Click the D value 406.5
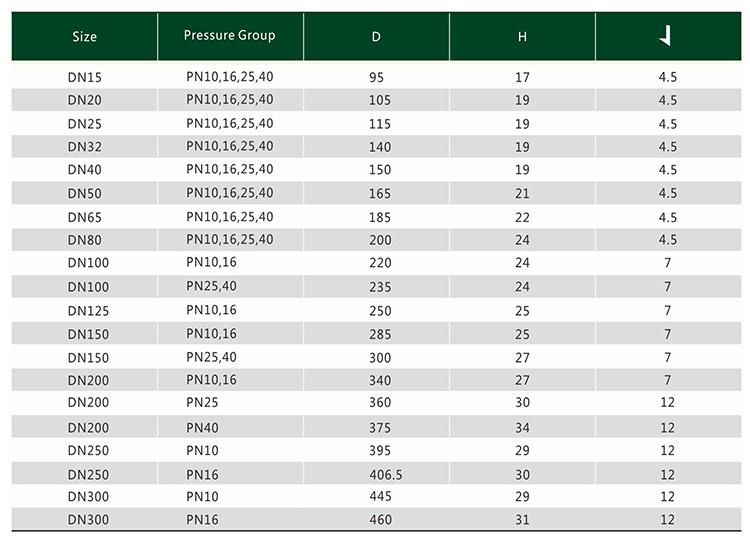 point(386,475)
